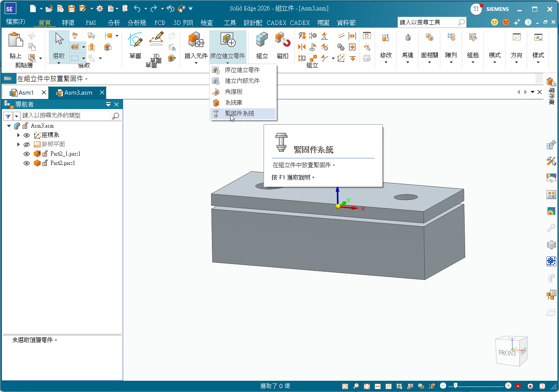Click the TI user account avatar
The width and height of the screenshot is (559, 392).
pos(476,9)
